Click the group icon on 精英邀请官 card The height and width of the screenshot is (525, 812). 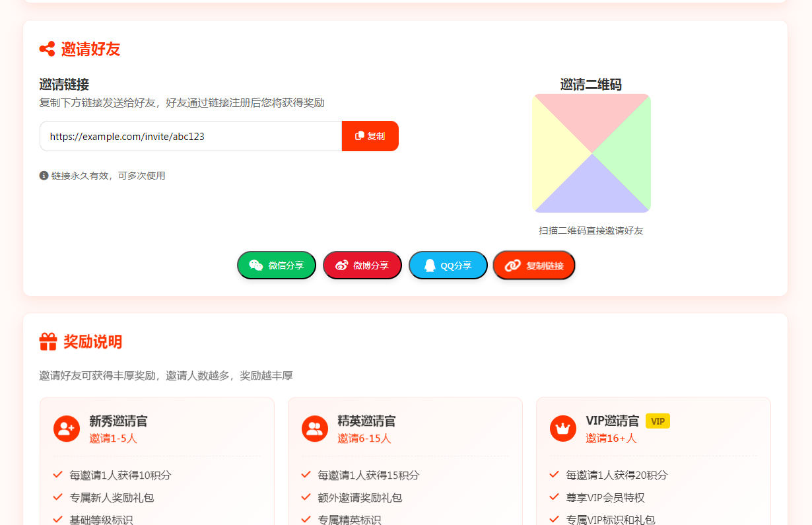coord(315,428)
